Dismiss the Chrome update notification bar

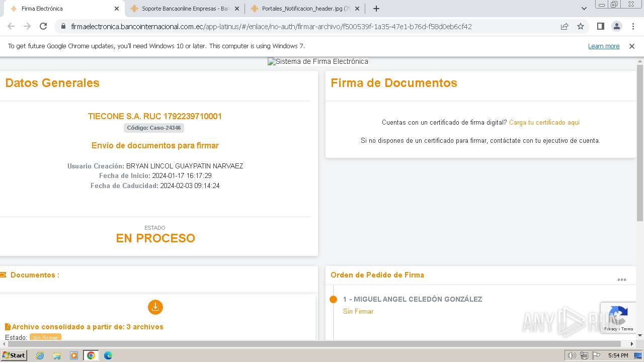[x=632, y=46]
